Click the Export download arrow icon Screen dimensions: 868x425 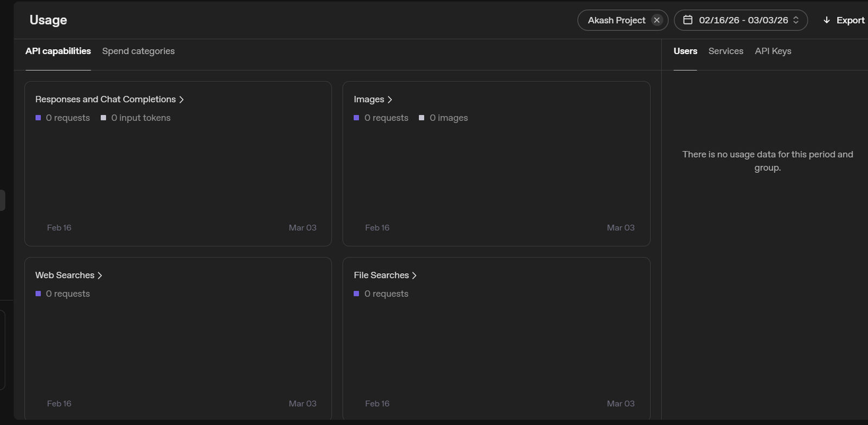[827, 20]
